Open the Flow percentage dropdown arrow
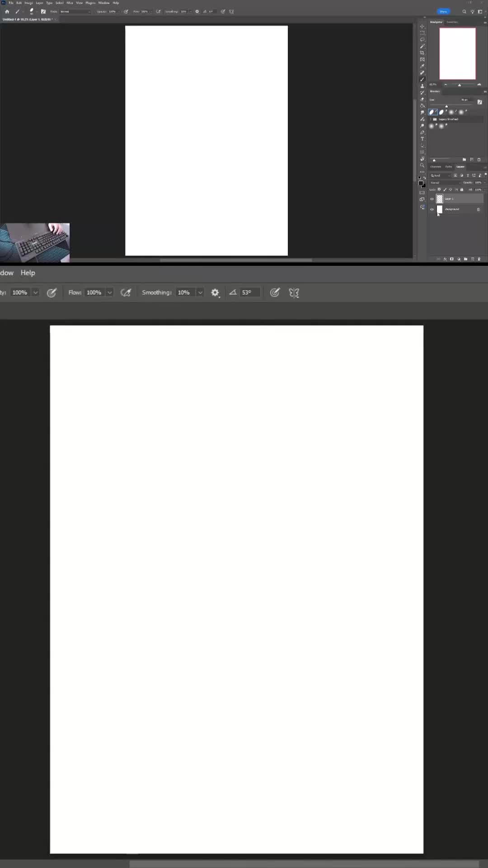This screenshot has height=868, width=488. [x=109, y=292]
